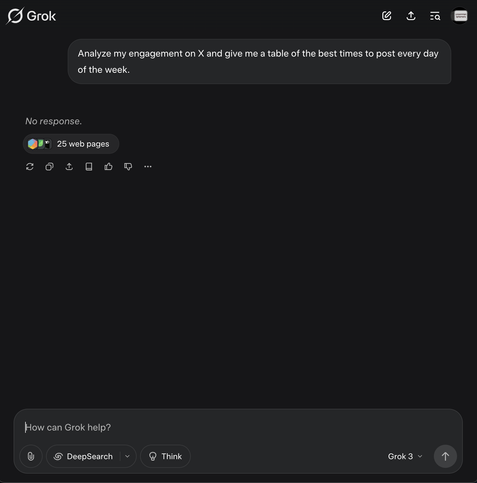
Task: Click the attach file paperclip button
Action: [x=31, y=456]
